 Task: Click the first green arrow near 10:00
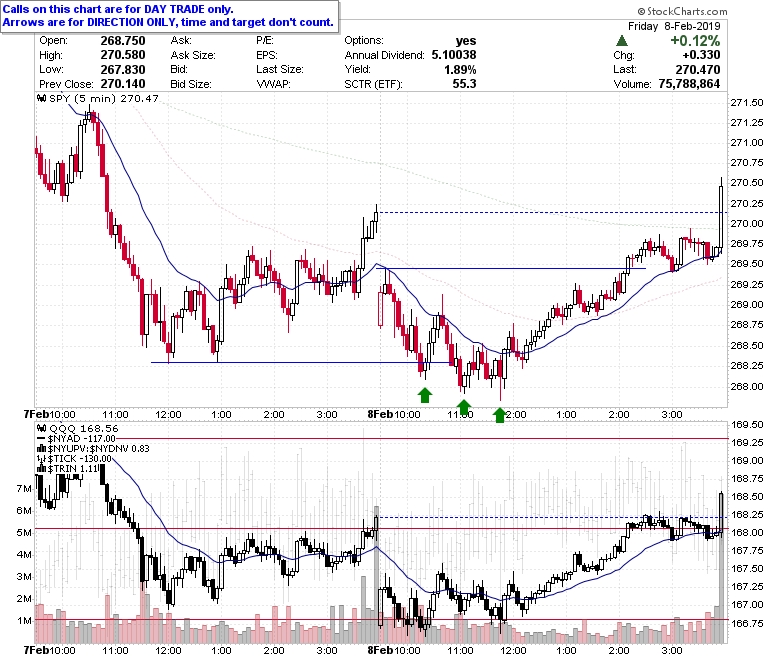(x=424, y=395)
